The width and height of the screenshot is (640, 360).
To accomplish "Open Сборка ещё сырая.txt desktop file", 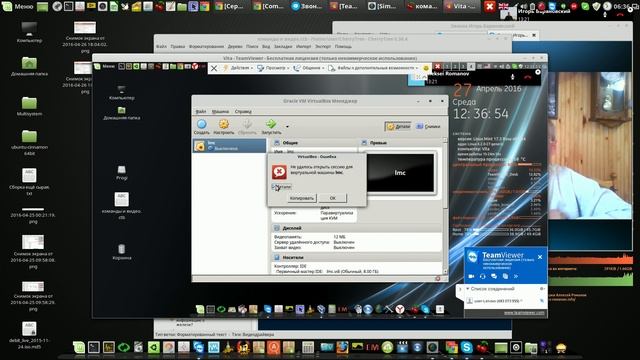I will [x=29, y=182].
